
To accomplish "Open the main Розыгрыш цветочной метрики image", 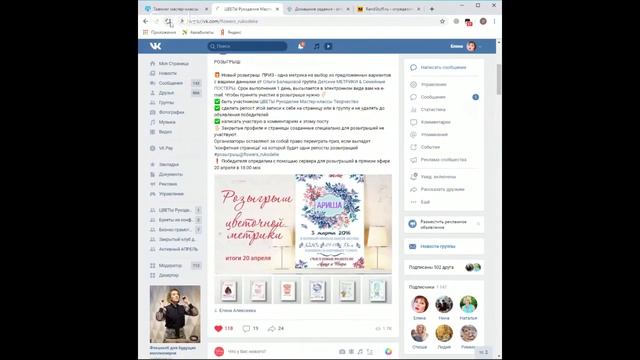I will (x=303, y=224).
